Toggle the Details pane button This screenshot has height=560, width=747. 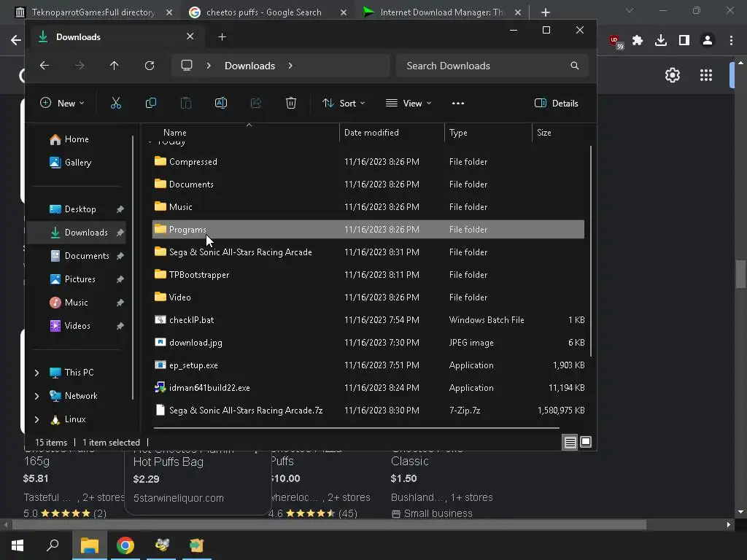[x=557, y=104]
